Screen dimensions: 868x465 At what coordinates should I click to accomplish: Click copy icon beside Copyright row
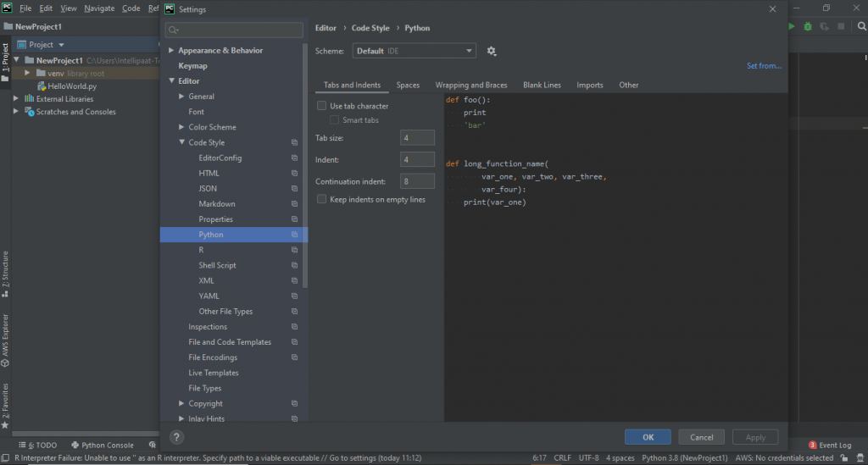tap(294, 404)
